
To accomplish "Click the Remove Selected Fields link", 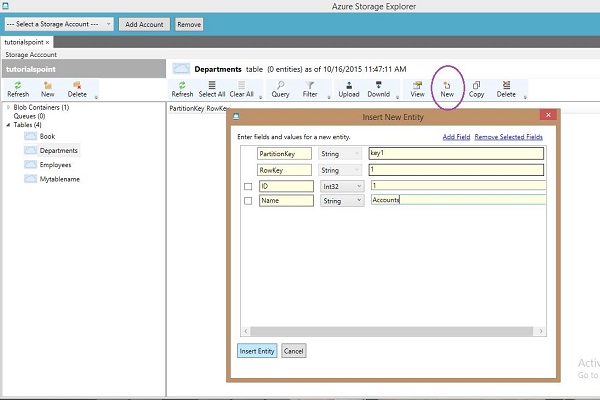I will click(x=509, y=134).
